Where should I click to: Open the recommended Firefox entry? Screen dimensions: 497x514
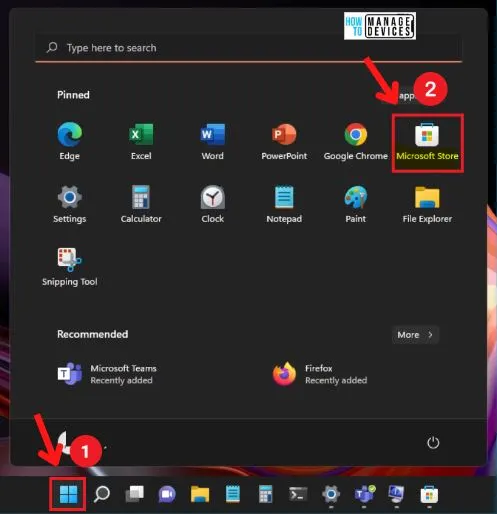pos(320,374)
